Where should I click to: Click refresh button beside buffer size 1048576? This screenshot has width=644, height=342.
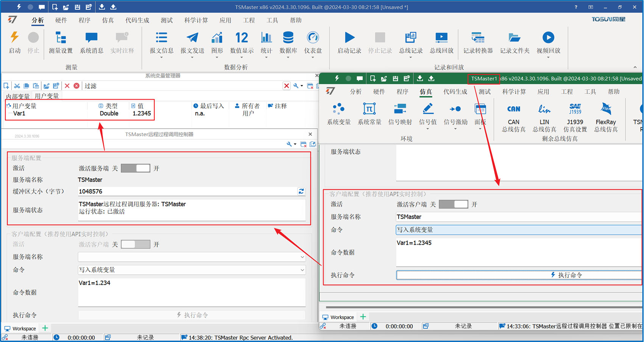click(x=301, y=191)
